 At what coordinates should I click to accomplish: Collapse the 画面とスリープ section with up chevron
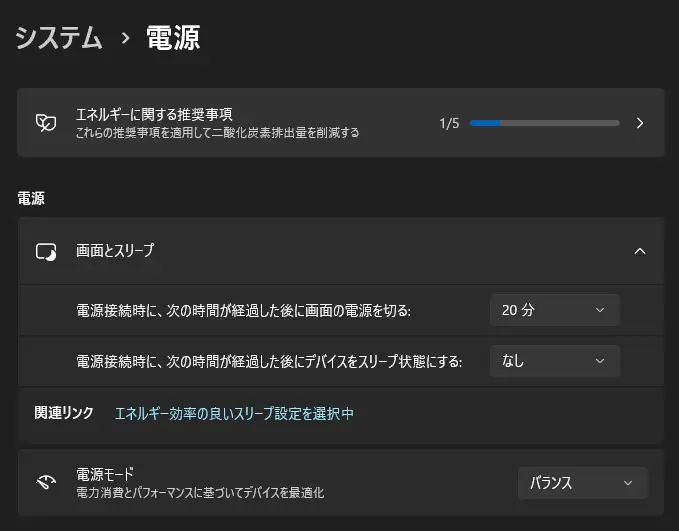pyautogui.click(x=640, y=252)
